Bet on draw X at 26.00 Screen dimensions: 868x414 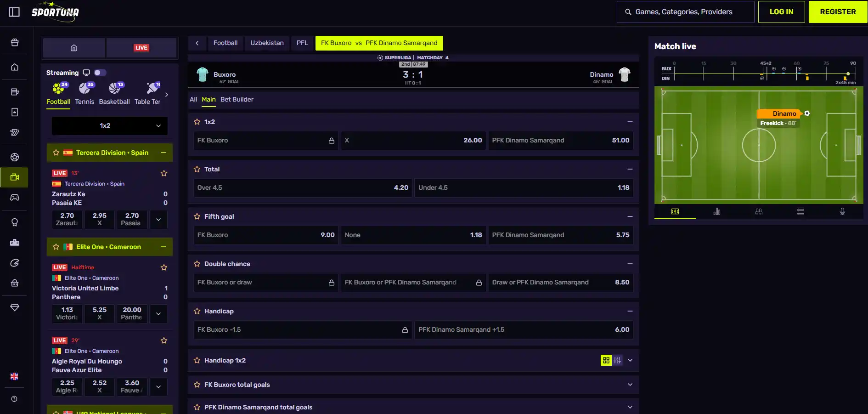(x=413, y=141)
